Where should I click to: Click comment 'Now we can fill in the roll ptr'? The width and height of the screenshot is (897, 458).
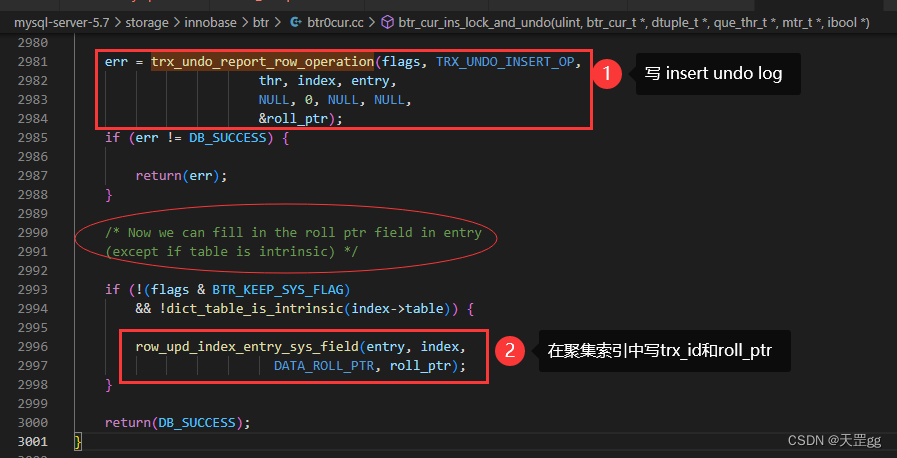(293, 233)
